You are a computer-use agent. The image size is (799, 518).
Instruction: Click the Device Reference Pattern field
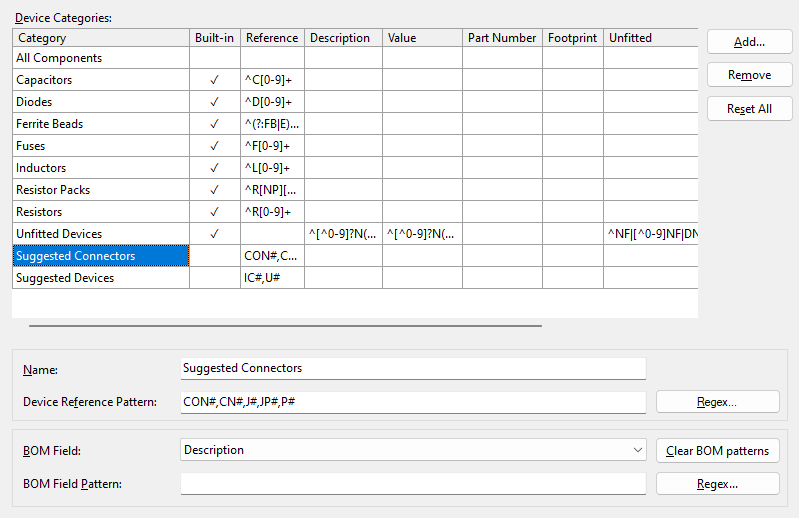tap(412, 402)
